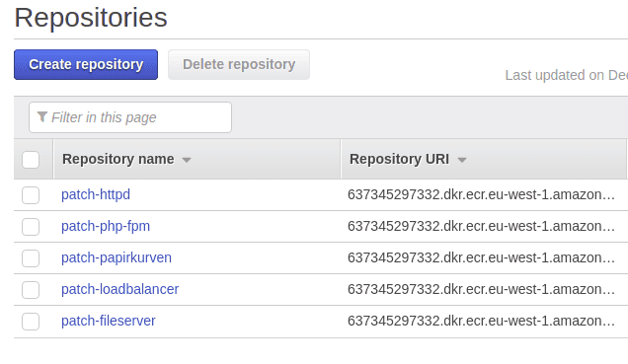Toggle the select-all repositories checkbox
This screenshot has height=364, width=628.
(x=31, y=160)
